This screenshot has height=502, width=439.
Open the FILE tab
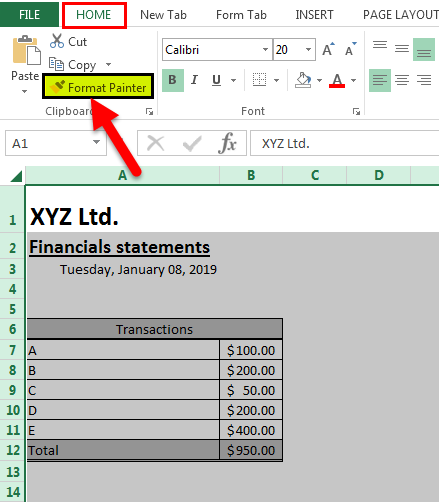(x=29, y=14)
